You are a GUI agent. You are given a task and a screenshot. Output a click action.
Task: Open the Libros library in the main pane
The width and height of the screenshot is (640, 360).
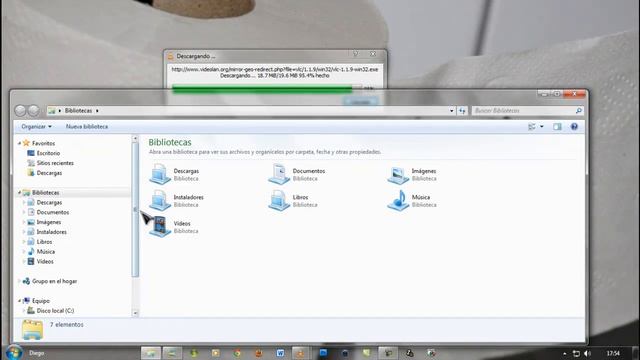(293, 200)
